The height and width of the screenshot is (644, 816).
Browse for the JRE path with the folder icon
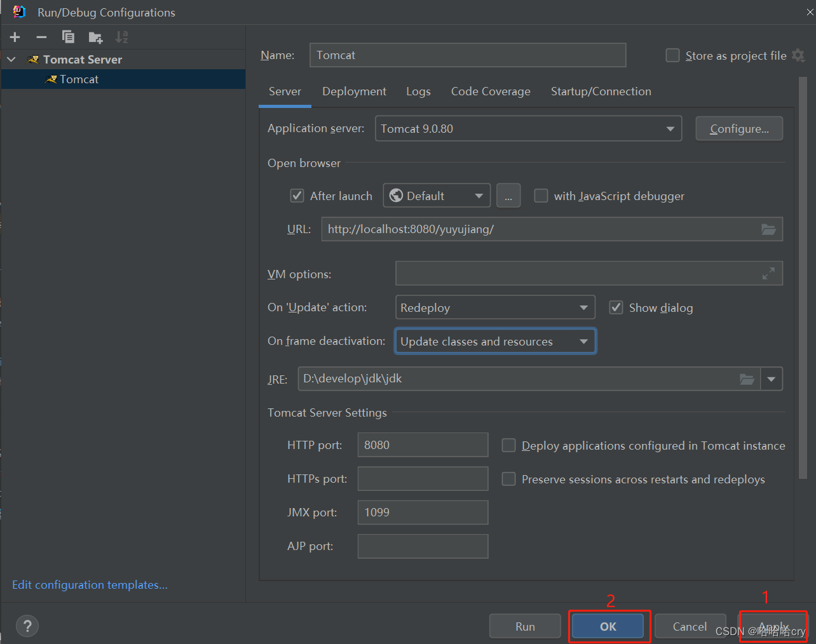(747, 379)
